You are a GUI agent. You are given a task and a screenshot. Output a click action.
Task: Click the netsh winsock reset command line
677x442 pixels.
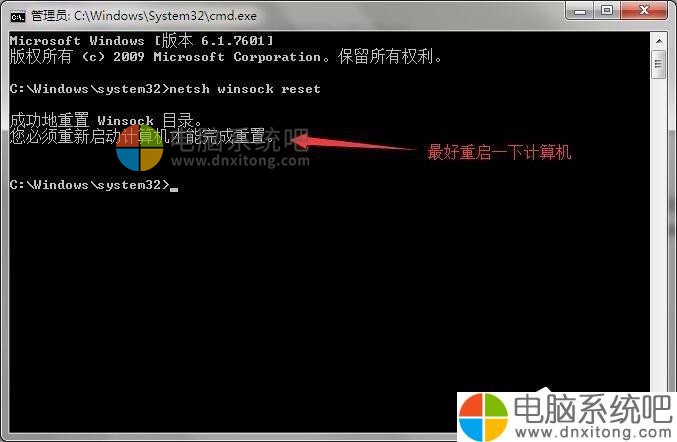click(165, 89)
